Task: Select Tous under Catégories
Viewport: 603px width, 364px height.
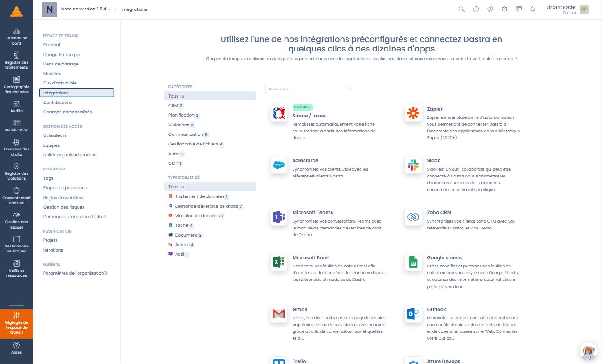Action: click(210, 96)
